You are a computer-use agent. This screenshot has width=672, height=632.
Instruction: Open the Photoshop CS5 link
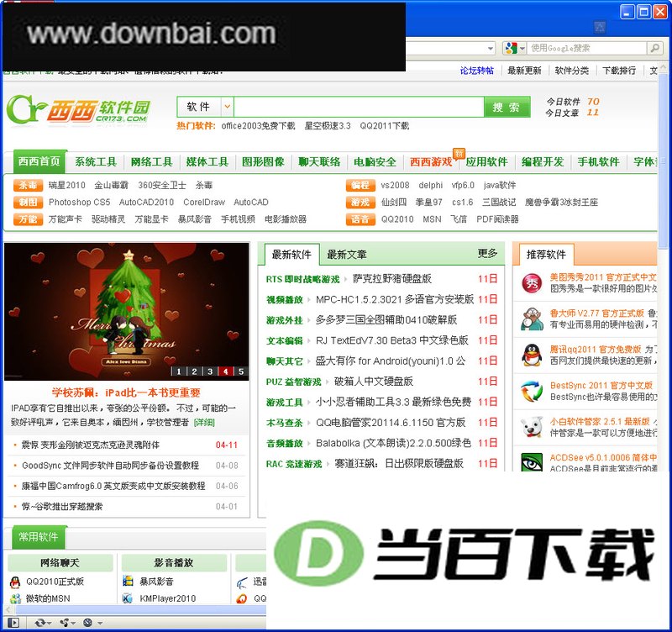point(79,203)
